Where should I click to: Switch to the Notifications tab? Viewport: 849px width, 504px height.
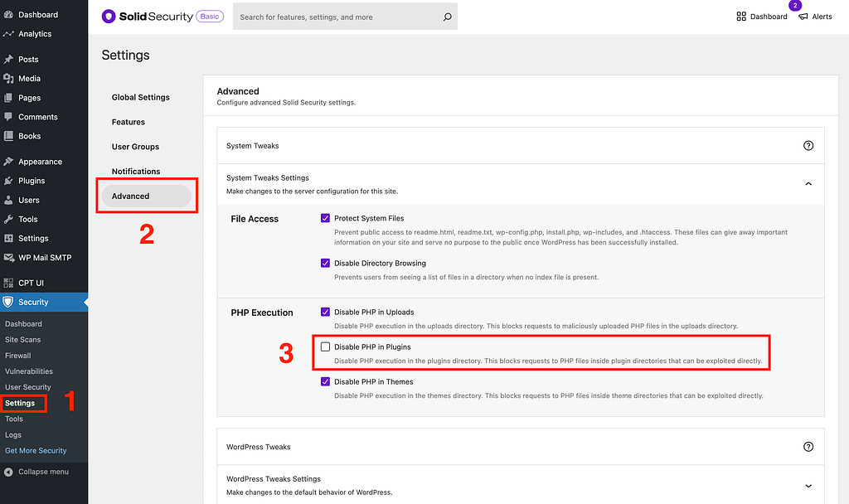pyautogui.click(x=136, y=171)
